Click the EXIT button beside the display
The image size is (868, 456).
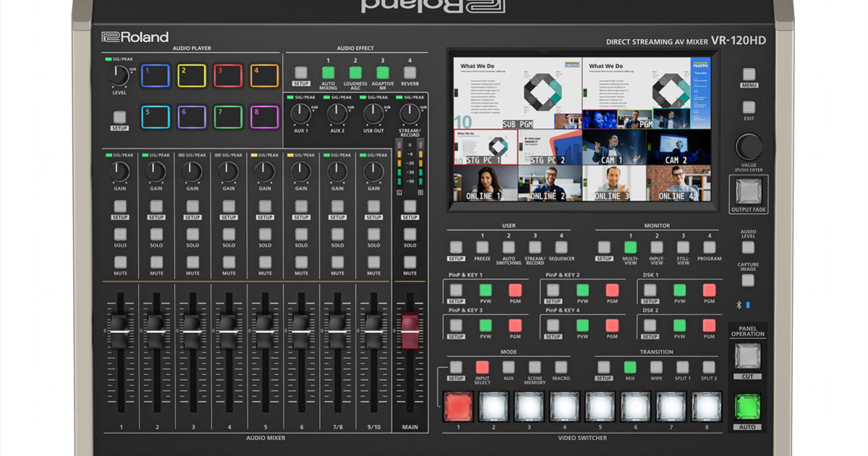pyautogui.click(x=749, y=107)
